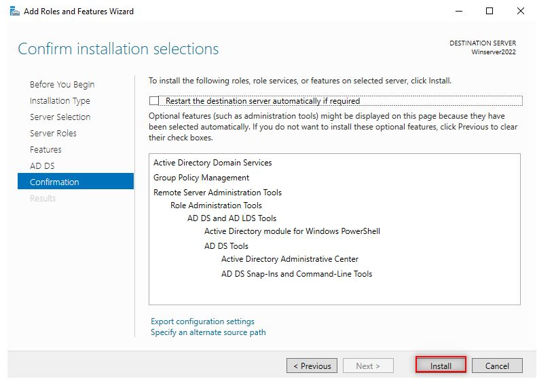This screenshot has height=392, width=554.
Task: Minimize the Add Roles wizard window
Action: (x=458, y=12)
